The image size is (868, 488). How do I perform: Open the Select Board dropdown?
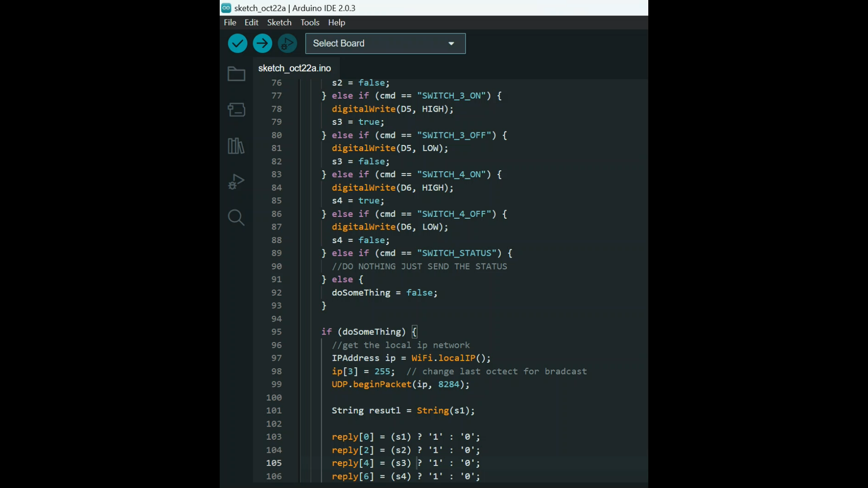pos(385,43)
